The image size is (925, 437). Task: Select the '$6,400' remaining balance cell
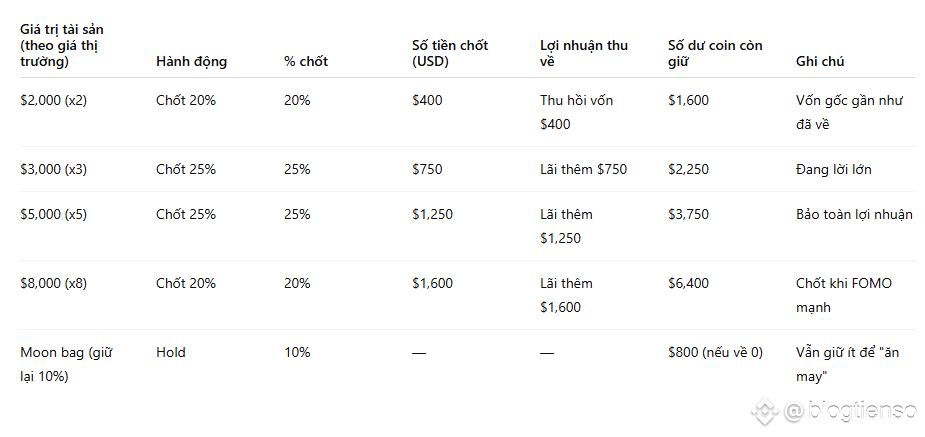(688, 283)
